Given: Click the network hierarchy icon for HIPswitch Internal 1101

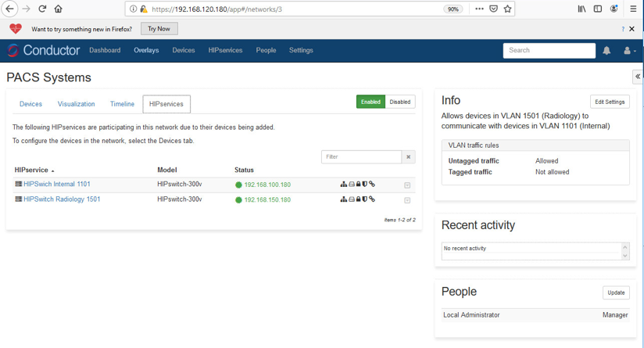Looking at the screenshot, I should pyautogui.click(x=344, y=185).
